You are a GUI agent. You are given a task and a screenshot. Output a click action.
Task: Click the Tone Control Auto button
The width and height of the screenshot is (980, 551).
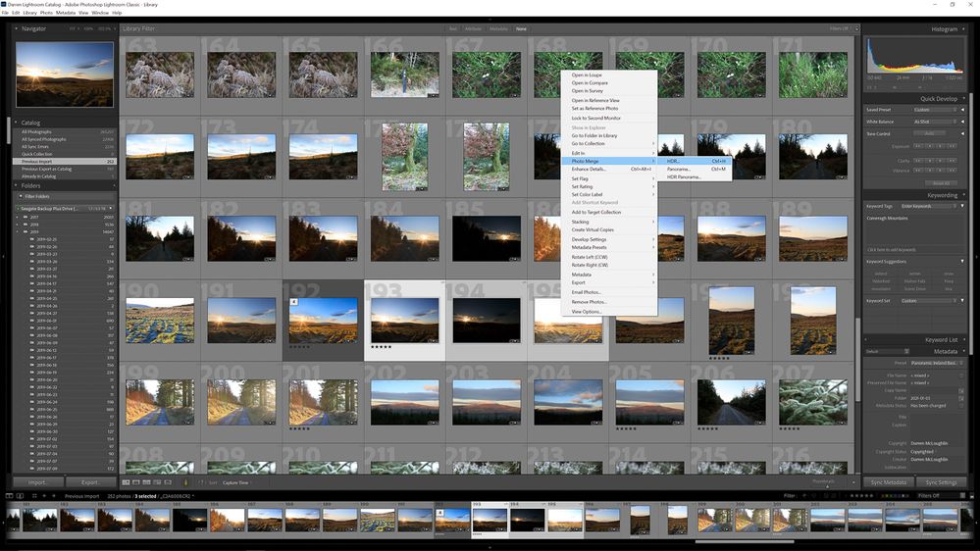(x=929, y=133)
